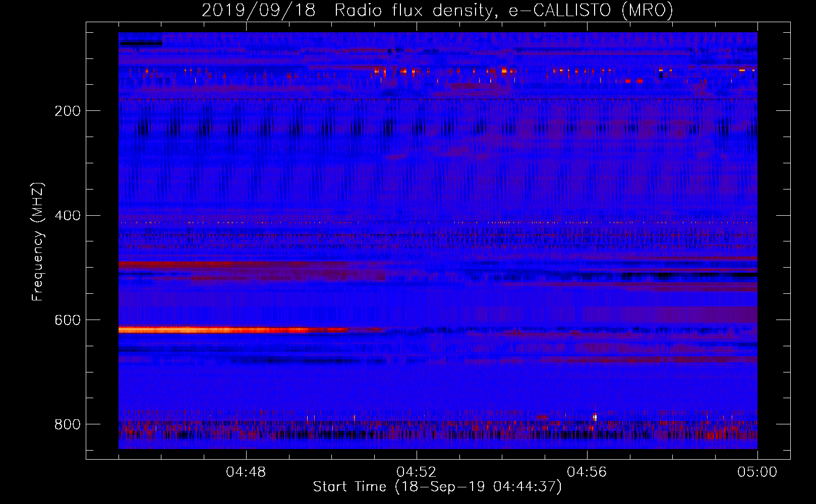This screenshot has height=504, width=816.
Task: Click the 04:56 time tick label
Action: click(x=587, y=472)
